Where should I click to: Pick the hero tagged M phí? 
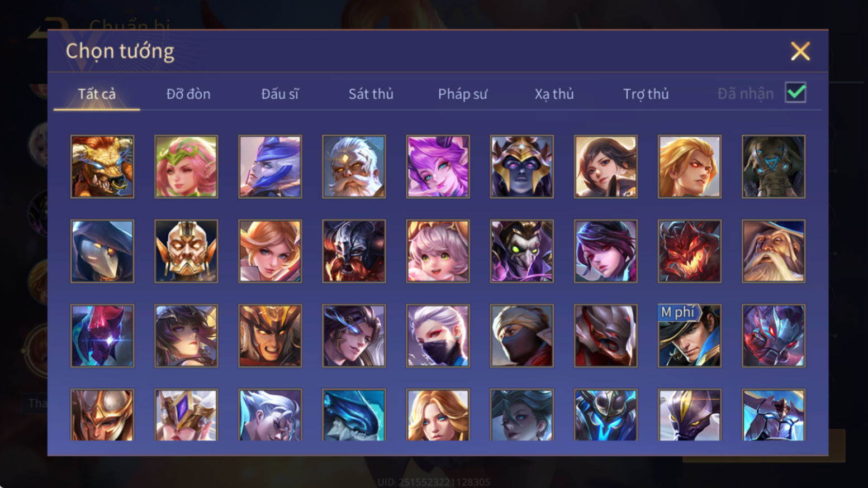[690, 336]
